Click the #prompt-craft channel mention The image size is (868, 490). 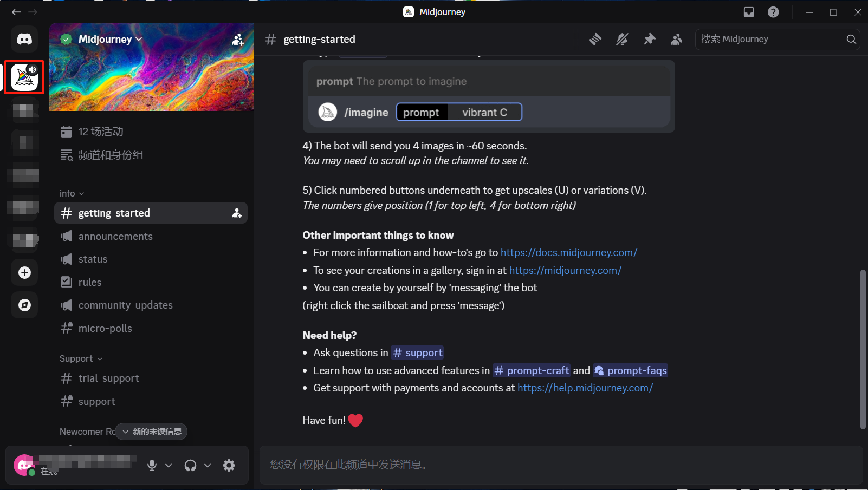(x=532, y=370)
